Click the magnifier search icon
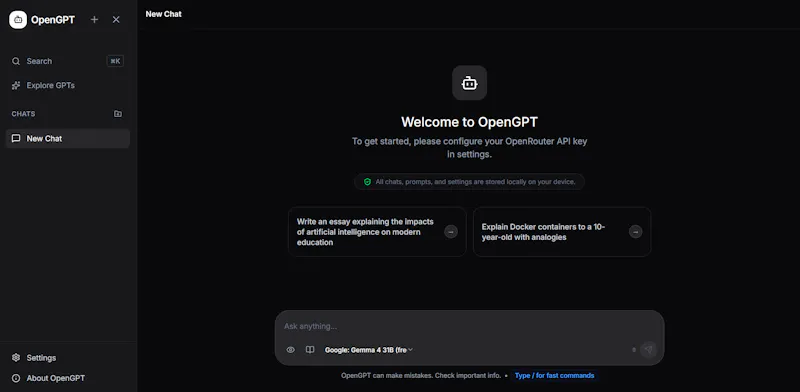The width and height of the screenshot is (800, 392). point(16,61)
